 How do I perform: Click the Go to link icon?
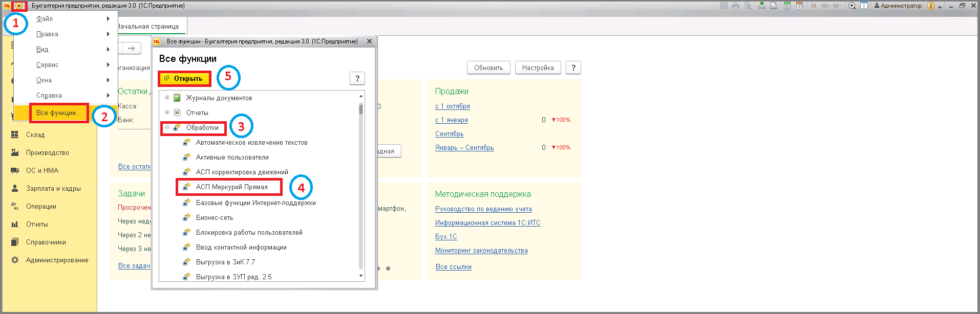[x=774, y=6]
